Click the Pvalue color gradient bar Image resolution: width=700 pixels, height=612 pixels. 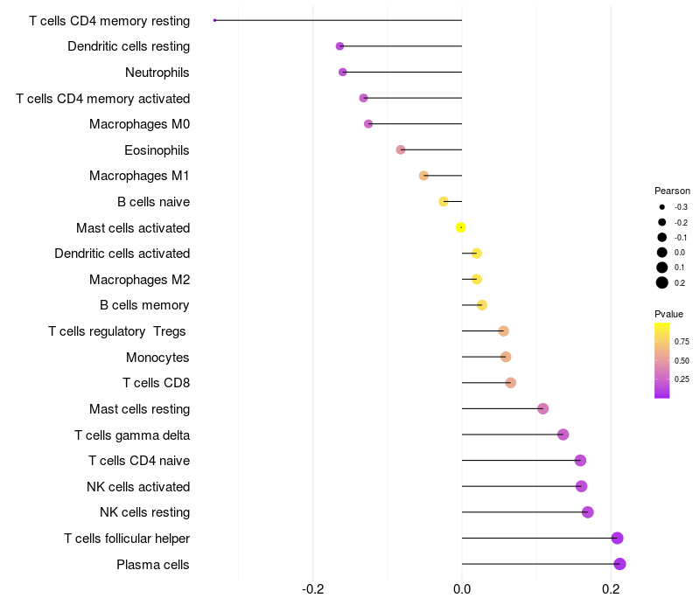pyautogui.click(x=661, y=360)
